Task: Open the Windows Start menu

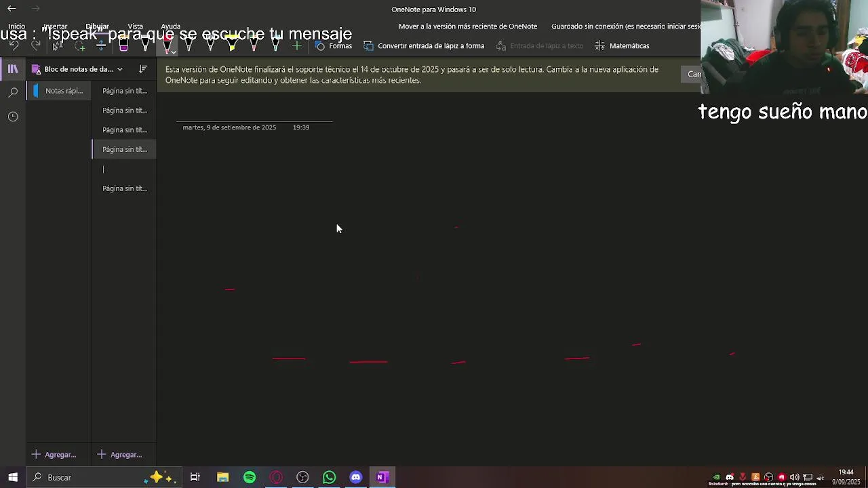Action: point(13,477)
